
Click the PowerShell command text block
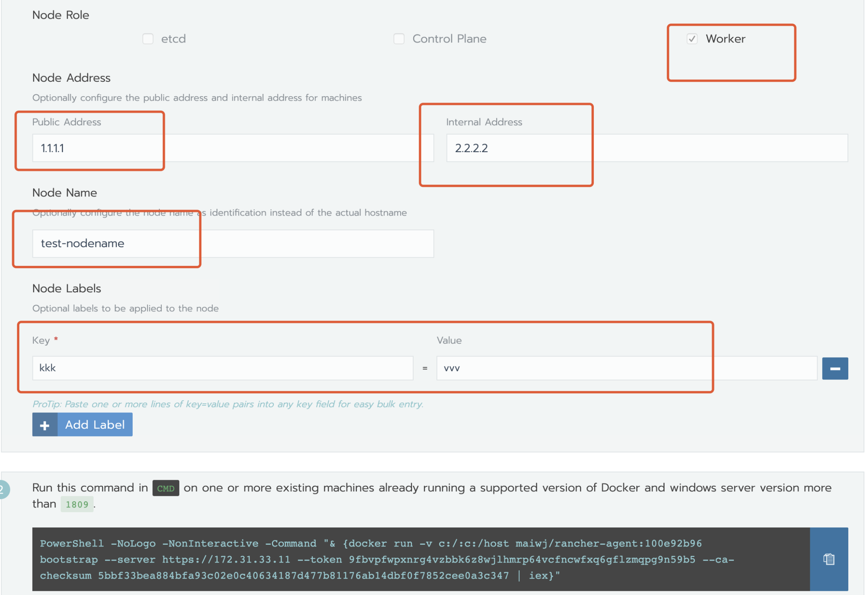(421, 559)
